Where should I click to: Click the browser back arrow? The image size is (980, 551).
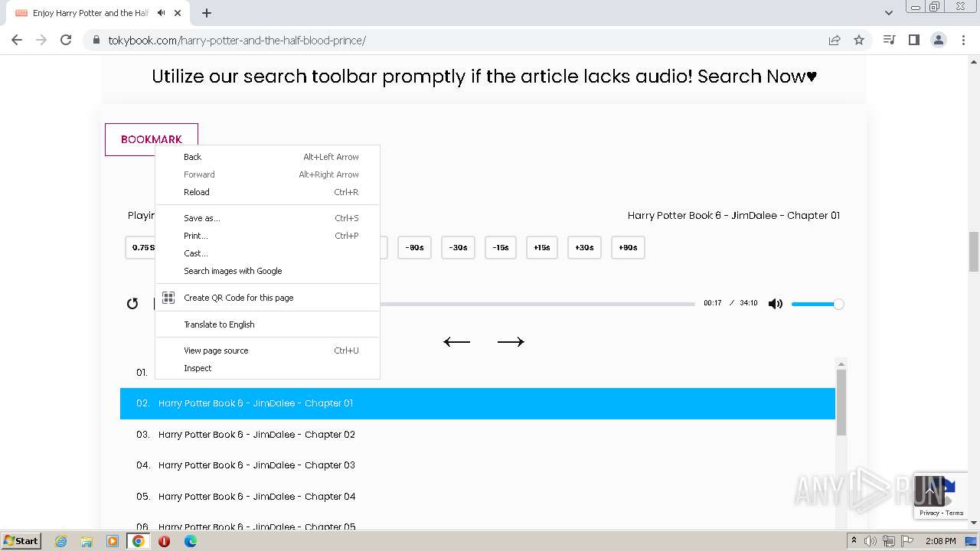tap(17, 40)
